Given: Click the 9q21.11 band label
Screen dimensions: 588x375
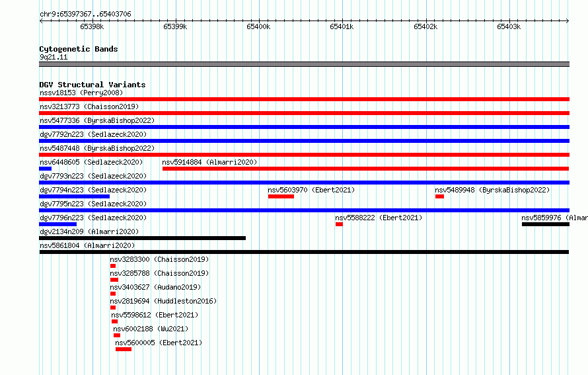Looking at the screenshot, I should 54,57.
